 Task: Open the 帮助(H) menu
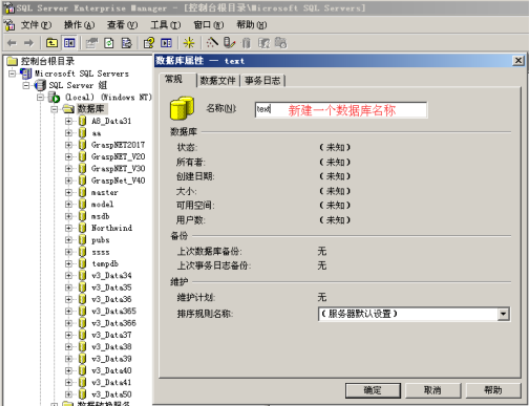pyautogui.click(x=252, y=25)
